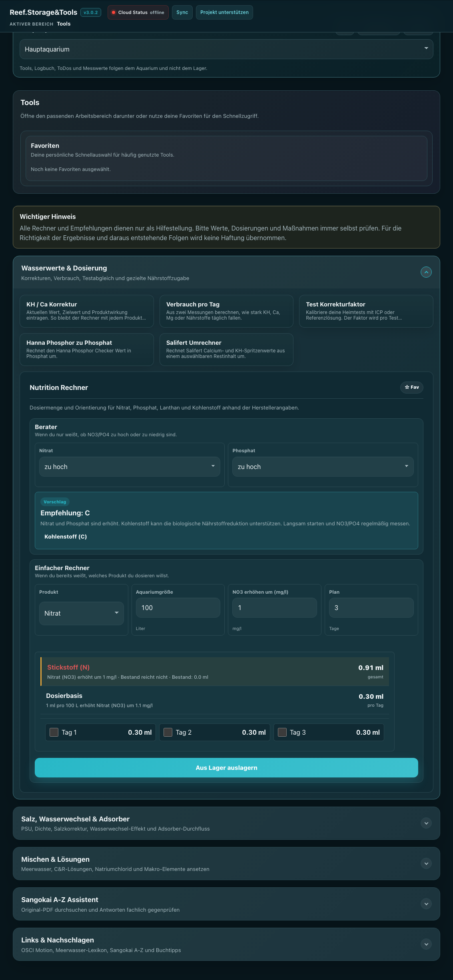Screen dimensions: 453x980
Task: Click the 'Noch keine Favoriten ausgewählt.' text
Action: tap(71, 169)
